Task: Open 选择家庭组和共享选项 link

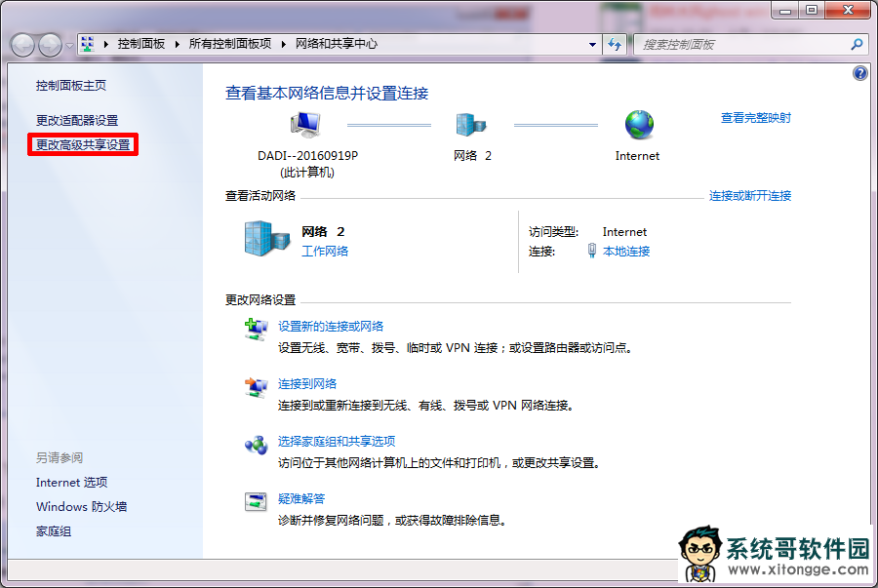Action: click(337, 442)
